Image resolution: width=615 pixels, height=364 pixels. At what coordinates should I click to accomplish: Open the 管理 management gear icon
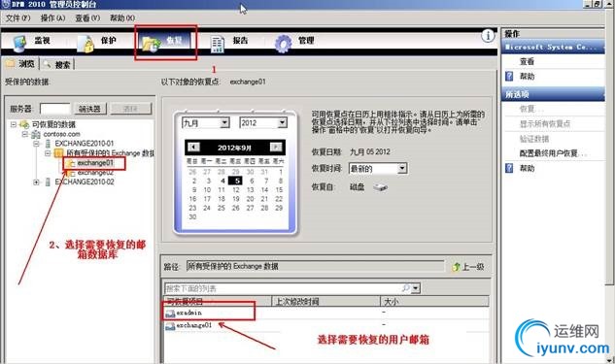pos(283,44)
